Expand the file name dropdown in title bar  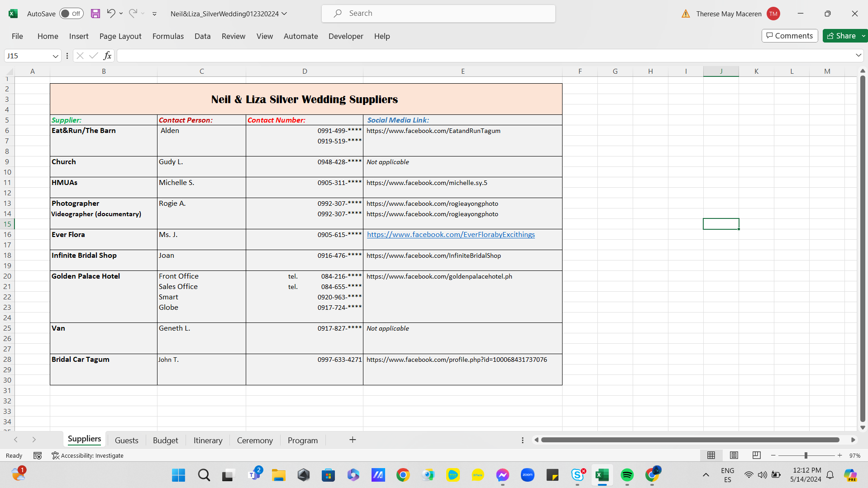(x=284, y=14)
